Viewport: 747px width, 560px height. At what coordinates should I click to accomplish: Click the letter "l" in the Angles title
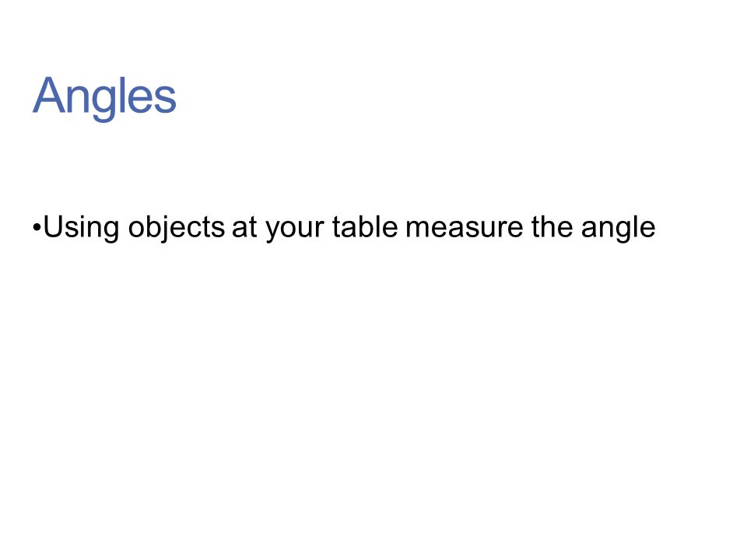122,95
